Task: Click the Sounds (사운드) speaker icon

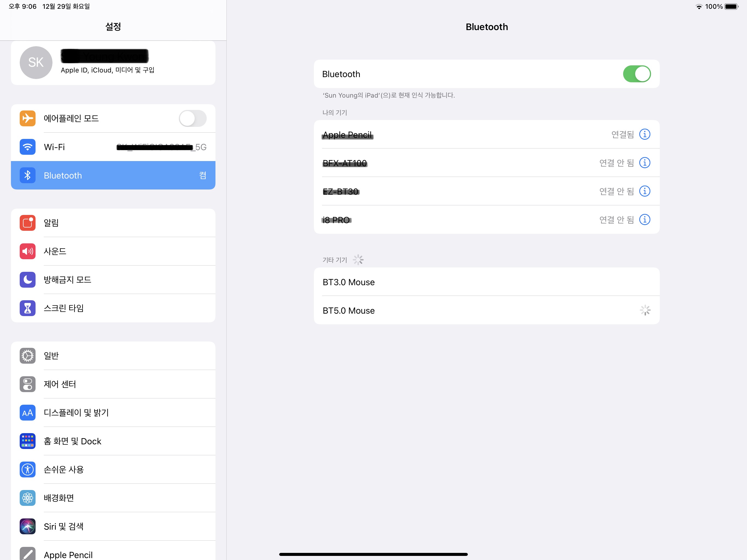Action: coord(27,251)
